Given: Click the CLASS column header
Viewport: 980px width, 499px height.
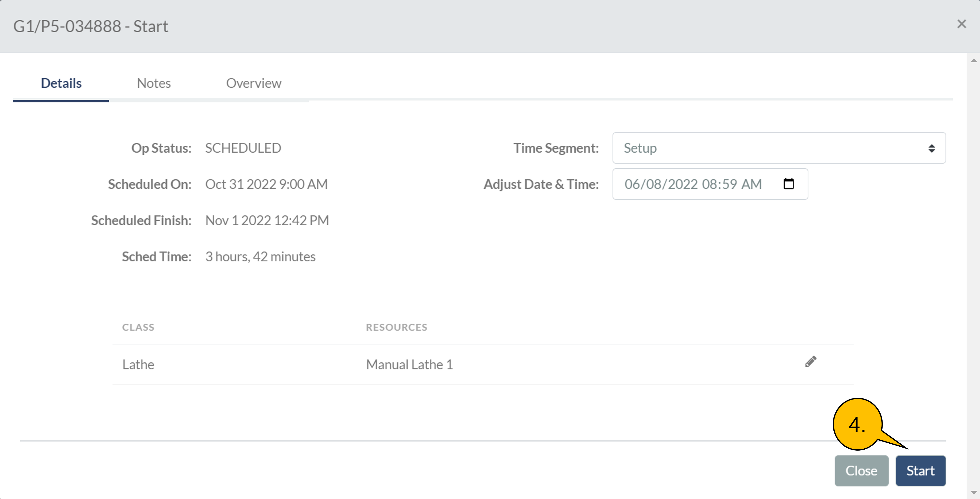Looking at the screenshot, I should click(x=138, y=327).
